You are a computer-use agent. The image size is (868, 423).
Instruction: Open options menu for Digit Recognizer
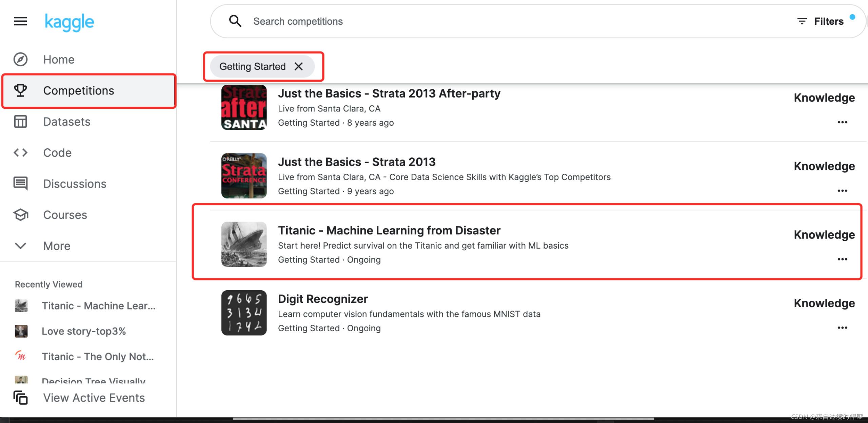pos(842,327)
